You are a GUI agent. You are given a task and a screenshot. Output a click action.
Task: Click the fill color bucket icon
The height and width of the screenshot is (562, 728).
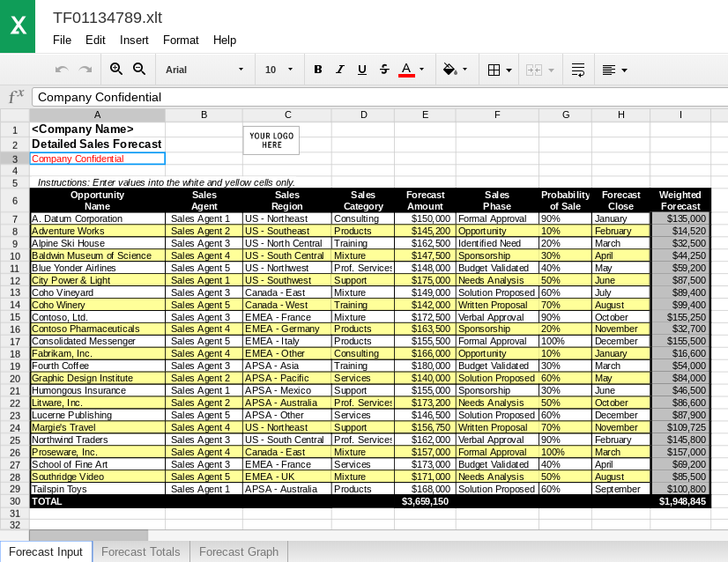(449, 70)
